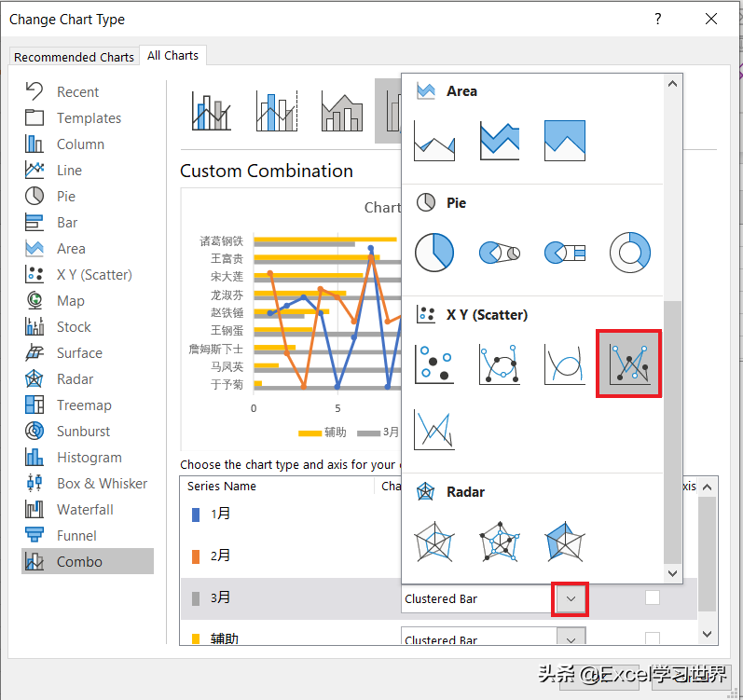Click the Area heading in the chart gallery
743x700 pixels.
click(x=461, y=91)
